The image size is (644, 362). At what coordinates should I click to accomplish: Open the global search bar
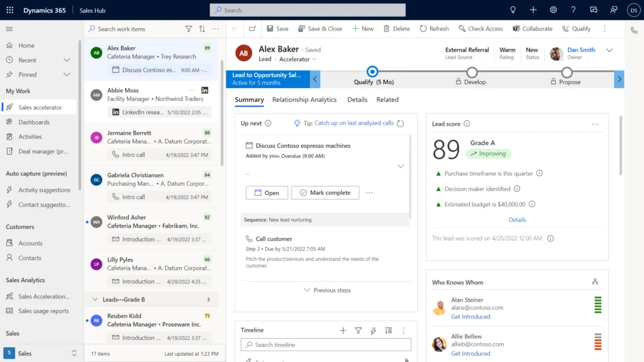(x=307, y=9)
